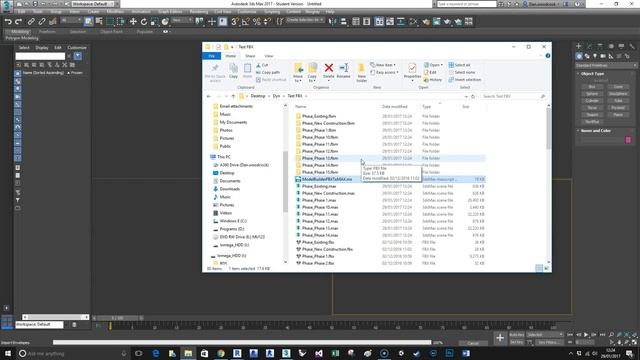The image size is (640, 360).
Task: Select the Link tool in 3ds Max toolbar
Action: coord(31,22)
